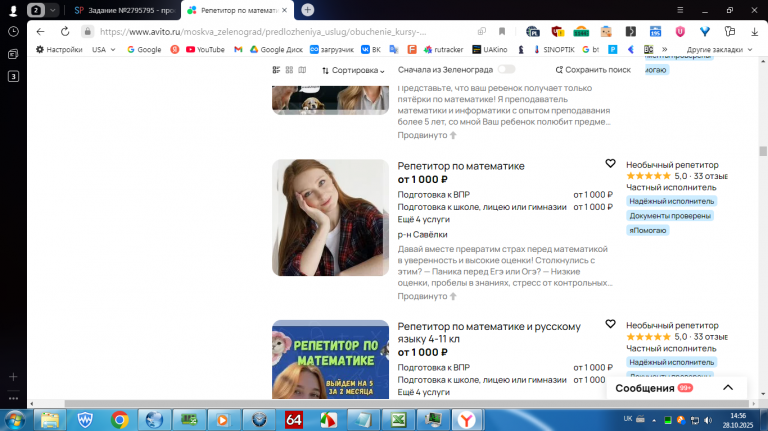Screen dimensions: 768x431
Task: Click 'Сохранить поиск' button
Action: [593, 70]
